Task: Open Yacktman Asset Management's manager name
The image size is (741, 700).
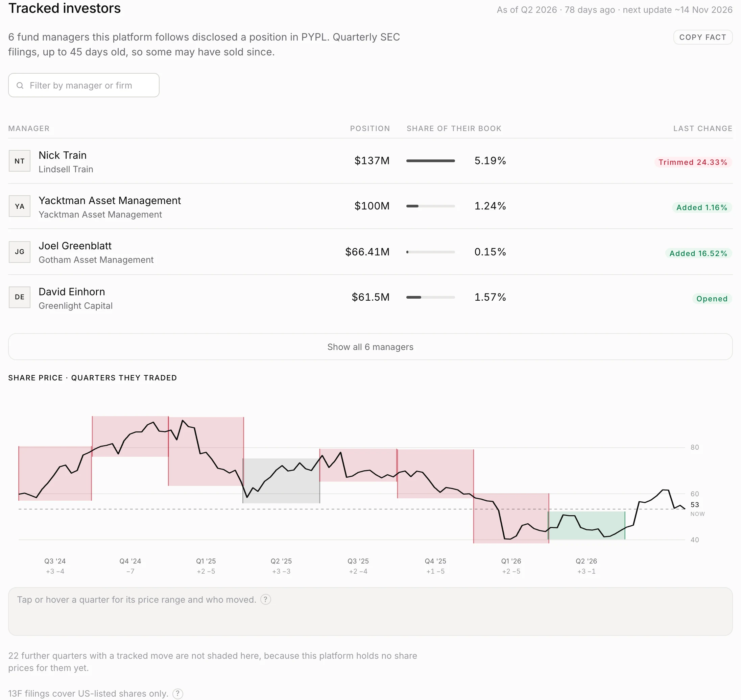Action: [110, 200]
